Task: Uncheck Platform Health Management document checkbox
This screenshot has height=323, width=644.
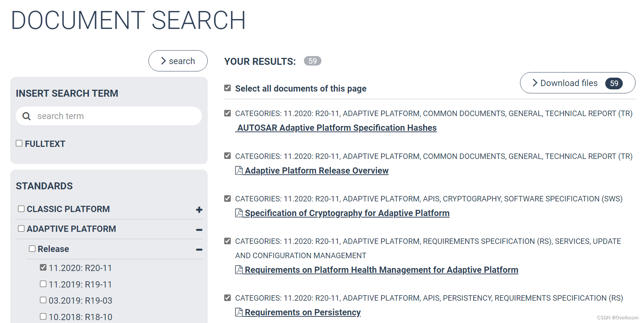Action: point(227,241)
